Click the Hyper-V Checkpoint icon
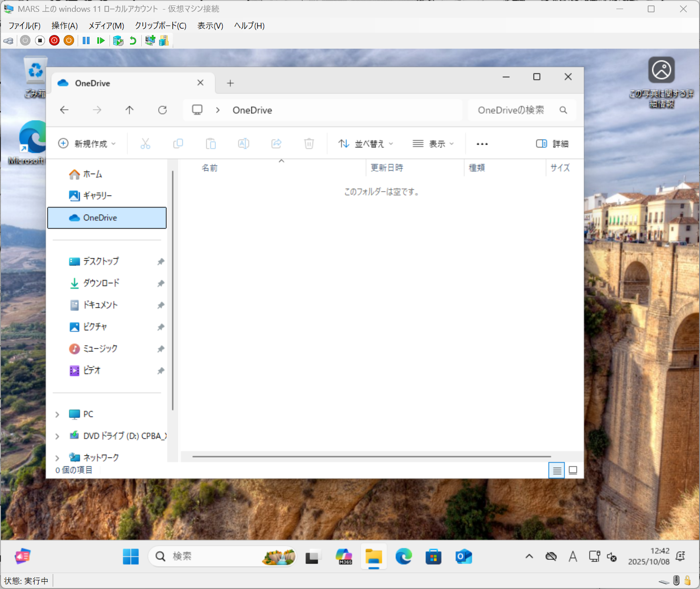Screen dimensions: 700x589 118,40
